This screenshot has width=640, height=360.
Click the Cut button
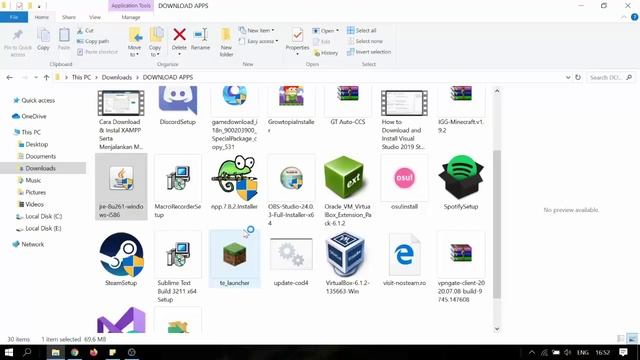pyautogui.click(x=85, y=31)
